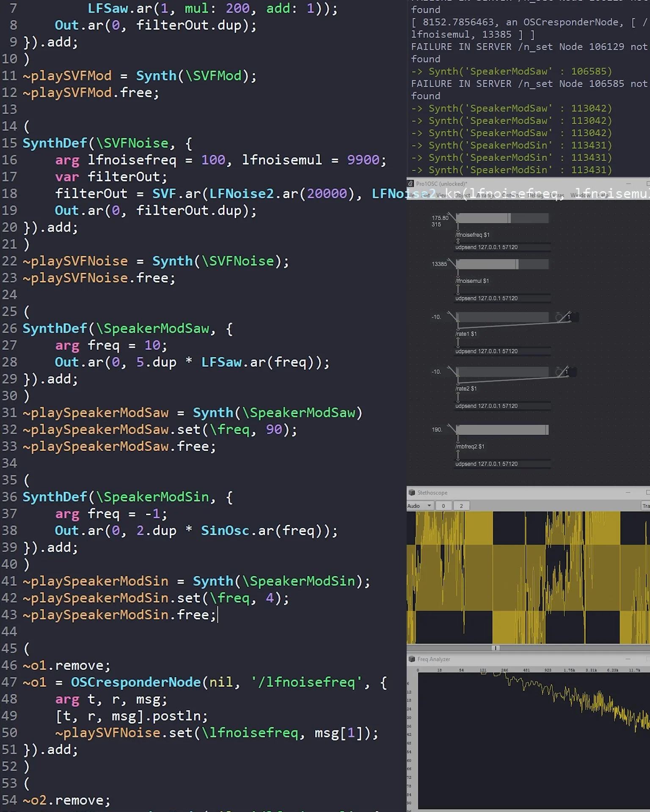
Task: Minimize the Stethoscope window
Action: coord(628,493)
